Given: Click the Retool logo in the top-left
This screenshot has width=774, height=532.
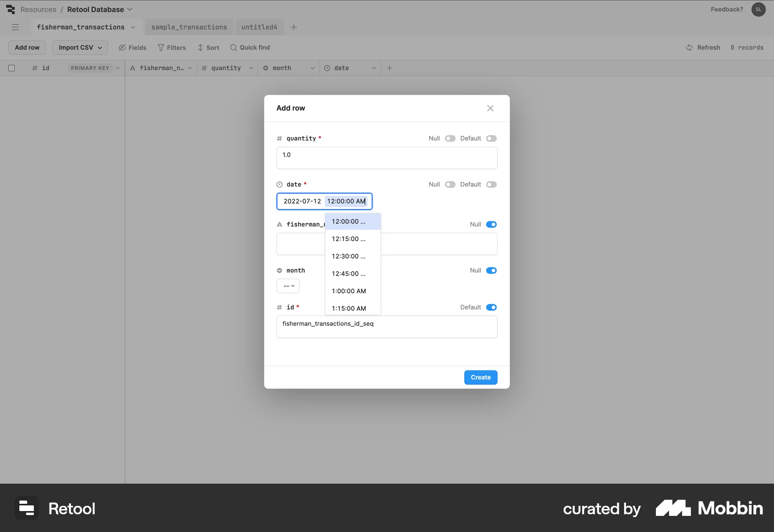Looking at the screenshot, I should (x=10, y=9).
